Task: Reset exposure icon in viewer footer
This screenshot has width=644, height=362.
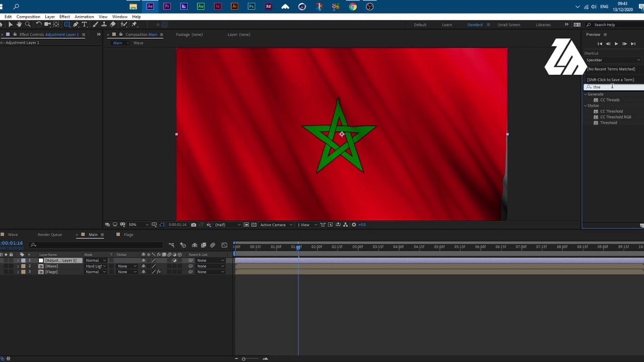Action: pos(354,225)
